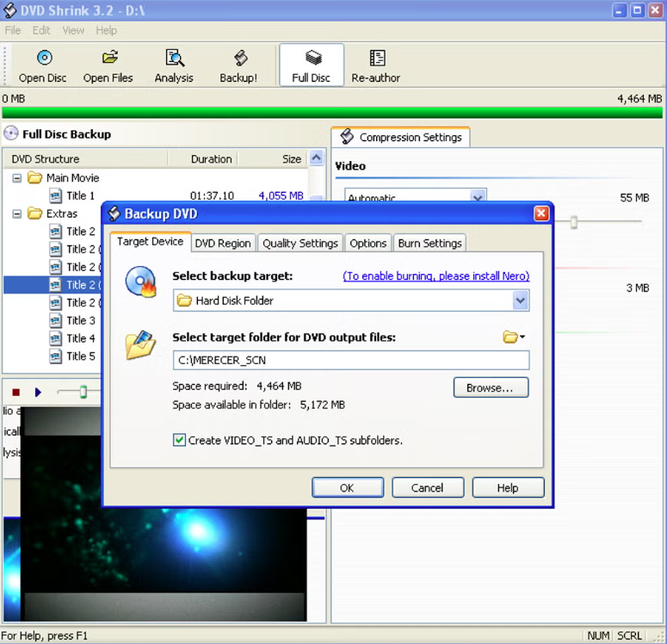Click the 4,055 MB size value
The height and width of the screenshot is (644, 667).
281,195
